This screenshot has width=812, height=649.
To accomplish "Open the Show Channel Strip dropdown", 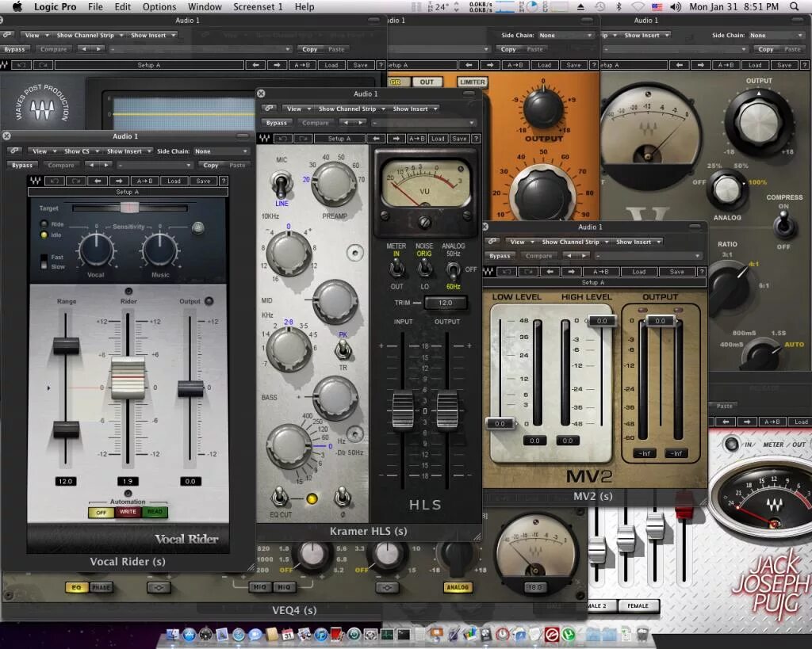I will tap(347, 108).
